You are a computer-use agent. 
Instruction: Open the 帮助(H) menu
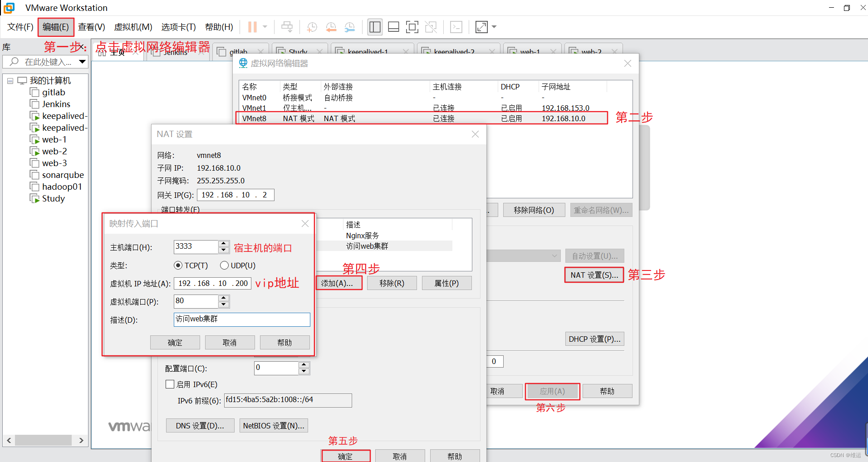tap(219, 27)
